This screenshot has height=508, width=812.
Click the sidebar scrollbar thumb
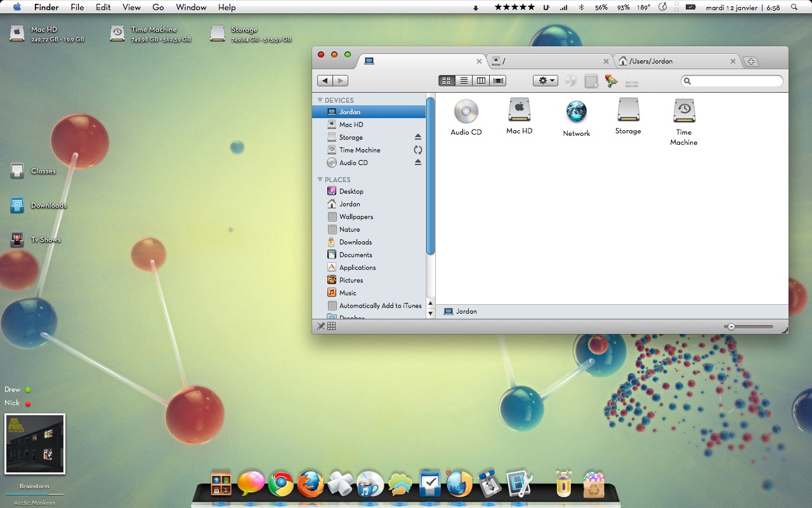430,176
